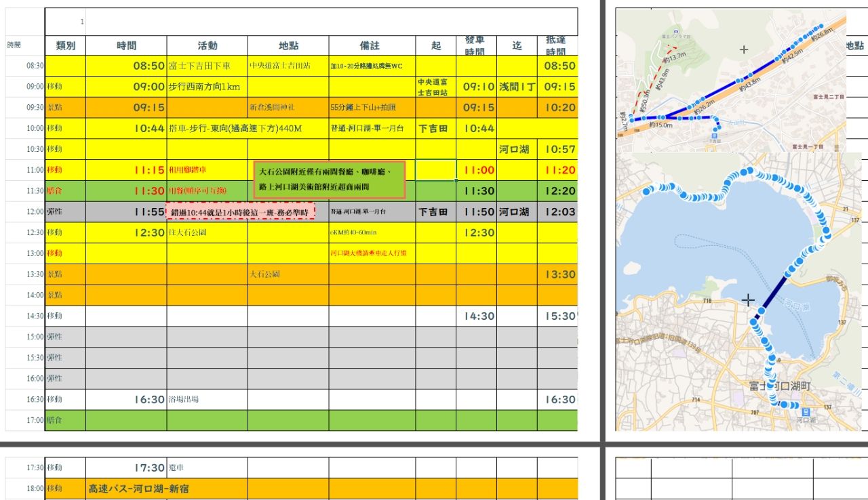
Task: Click the 還車 cell in the 17:30 row
Action: pos(208,467)
